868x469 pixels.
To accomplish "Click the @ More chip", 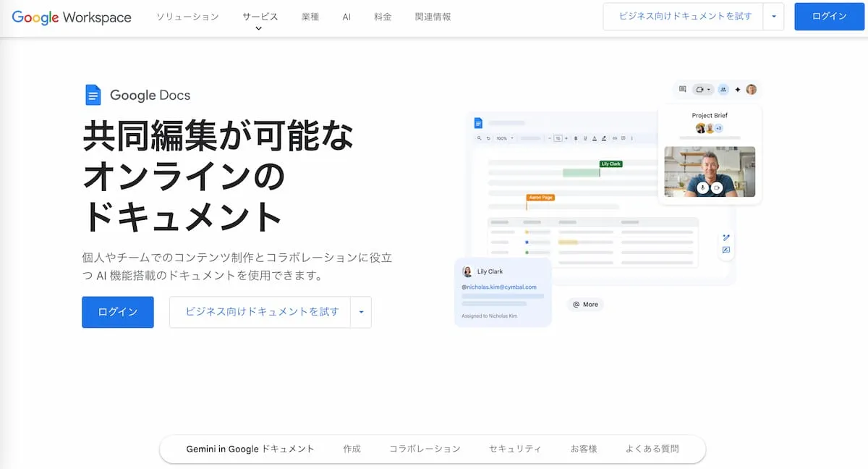I will (585, 305).
